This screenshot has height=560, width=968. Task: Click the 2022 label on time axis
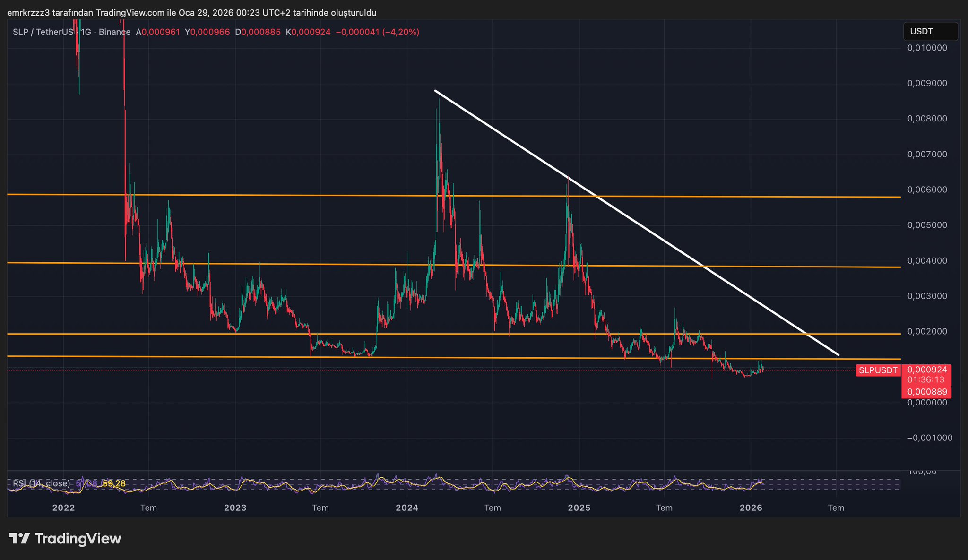click(x=63, y=508)
